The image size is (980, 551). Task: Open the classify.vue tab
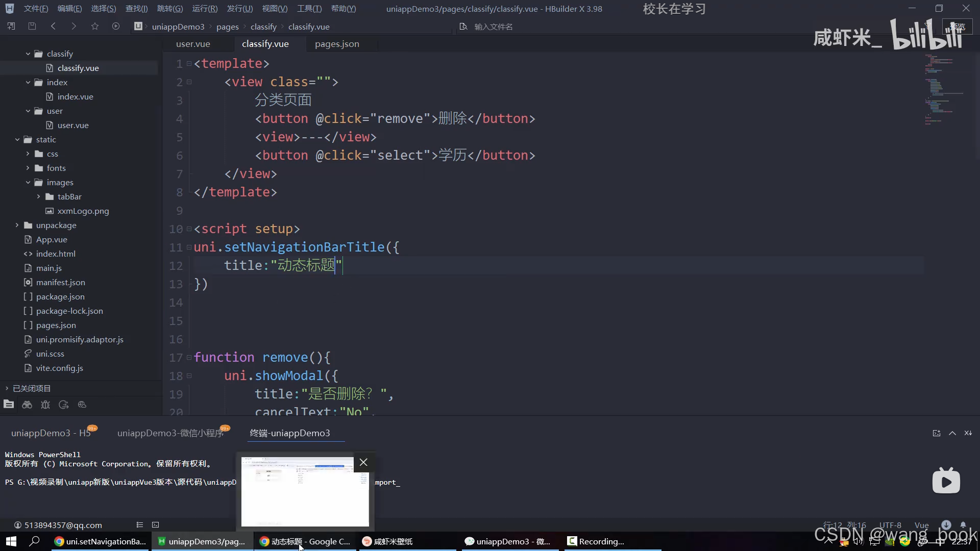[x=265, y=43]
